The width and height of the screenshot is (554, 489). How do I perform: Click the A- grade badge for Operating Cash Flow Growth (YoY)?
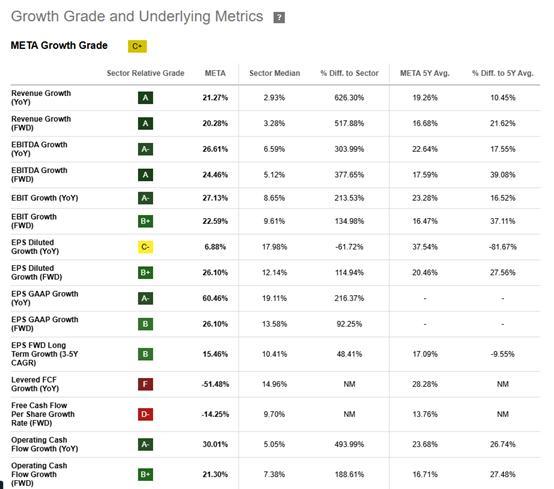tap(145, 444)
